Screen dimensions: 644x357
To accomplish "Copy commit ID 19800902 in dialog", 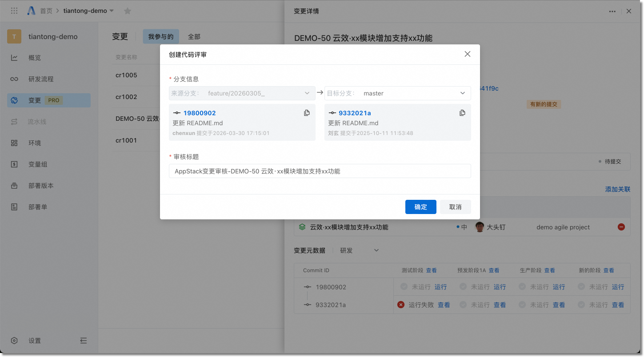I will point(307,113).
